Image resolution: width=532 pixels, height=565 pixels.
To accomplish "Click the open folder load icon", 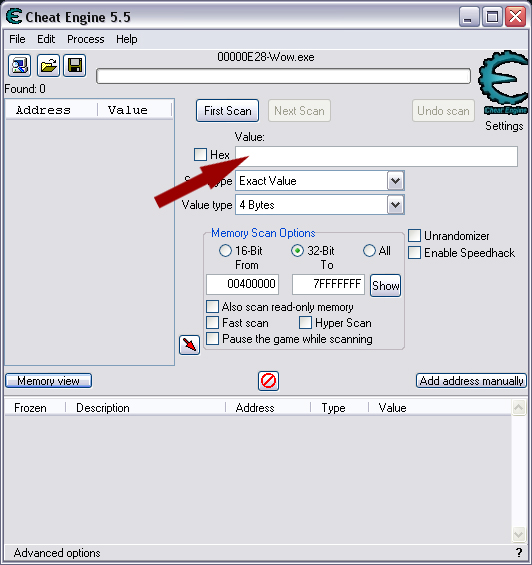I will click(x=48, y=66).
